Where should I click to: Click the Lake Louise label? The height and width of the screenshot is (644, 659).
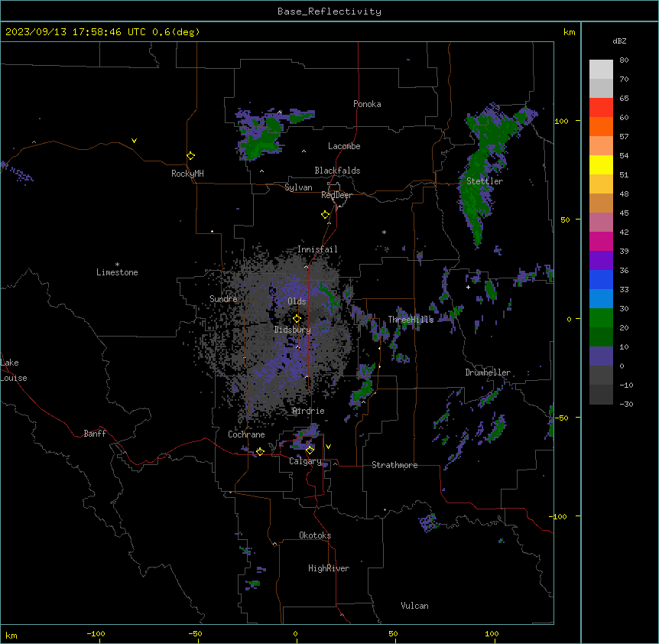(x=14, y=370)
